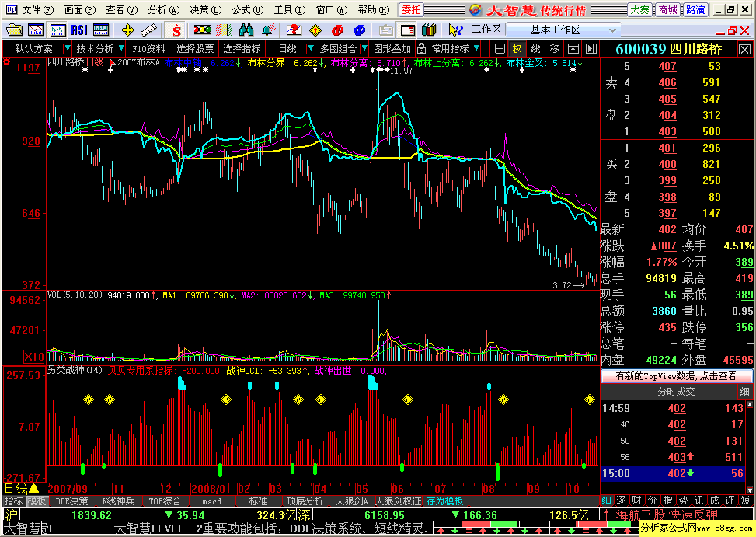Click the blue circular phi icon
756x537 pixels.
[359, 30]
